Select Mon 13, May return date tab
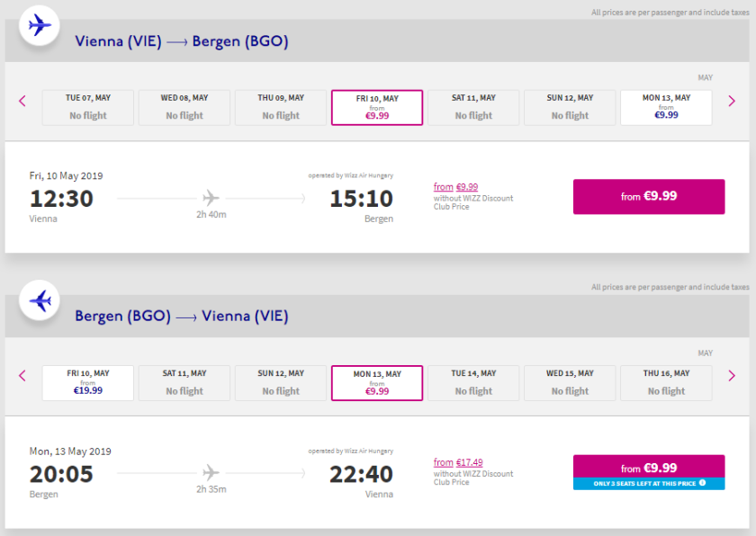 (x=377, y=382)
